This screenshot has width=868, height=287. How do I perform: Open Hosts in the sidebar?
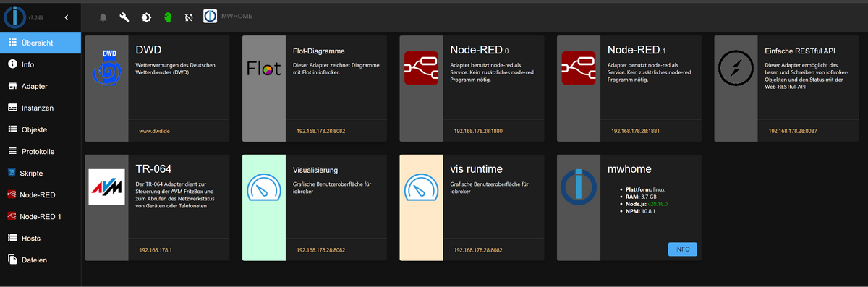41,238
